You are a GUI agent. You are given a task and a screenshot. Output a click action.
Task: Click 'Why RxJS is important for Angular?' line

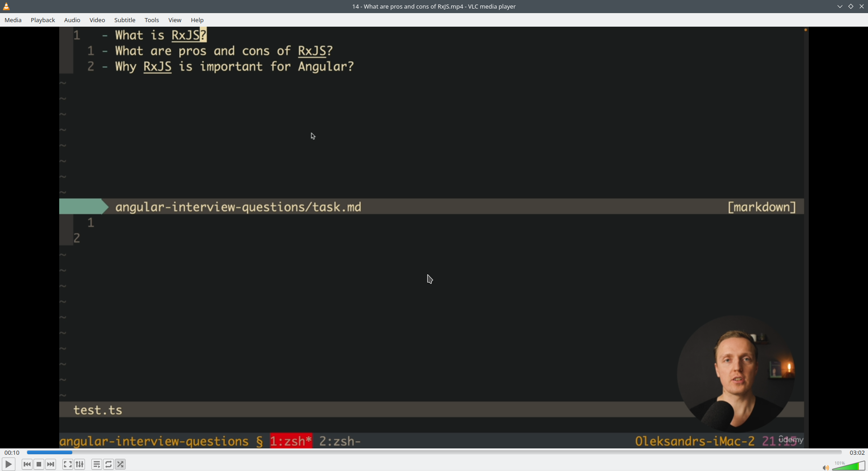(x=234, y=67)
